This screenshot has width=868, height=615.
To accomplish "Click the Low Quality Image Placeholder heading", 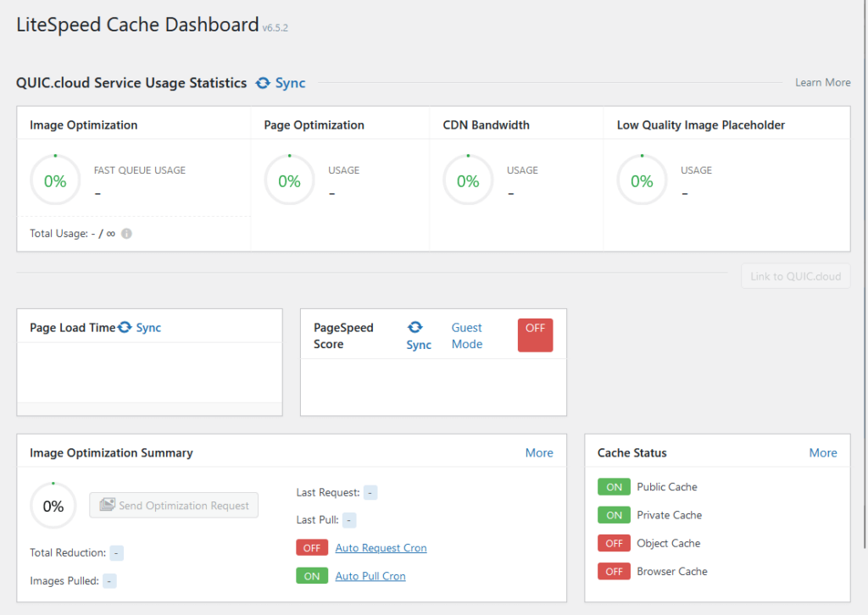I will (x=701, y=125).
